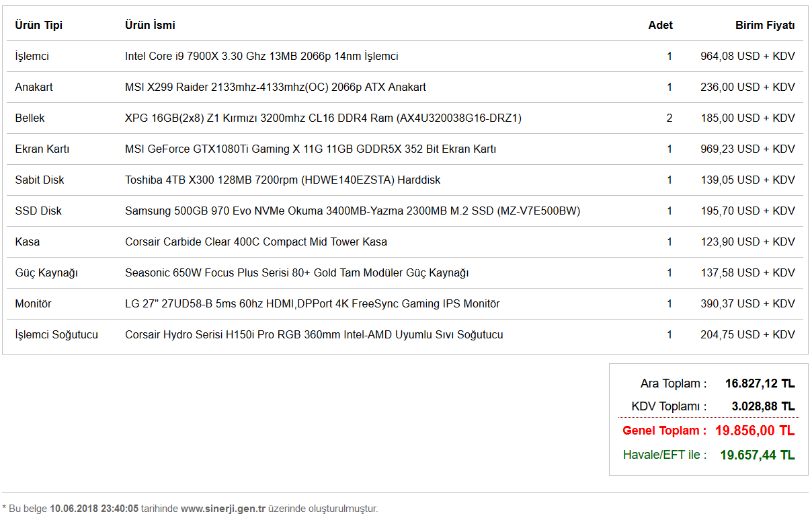This screenshot has height=516, width=812.
Task: Click the green Havale/EFT ile label
Action: (x=665, y=455)
